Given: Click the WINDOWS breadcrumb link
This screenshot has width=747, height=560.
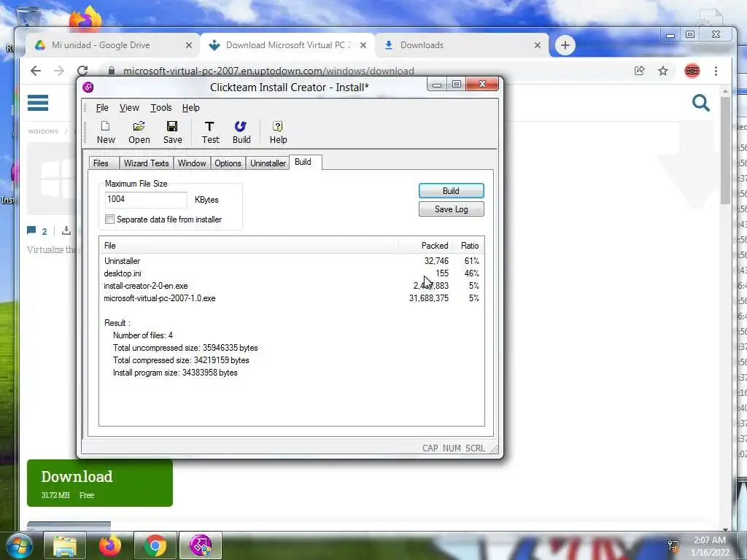Looking at the screenshot, I should pyautogui.click(x=43, y=131).
